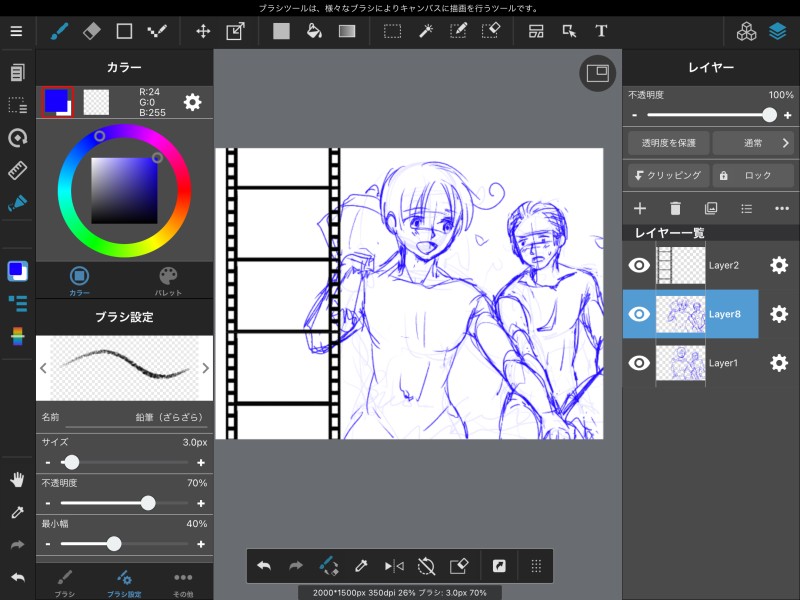Click reset rotation icon in bottom bar
Image resolution: width=800 pixels, height=600 pixels.
(427, 566)
